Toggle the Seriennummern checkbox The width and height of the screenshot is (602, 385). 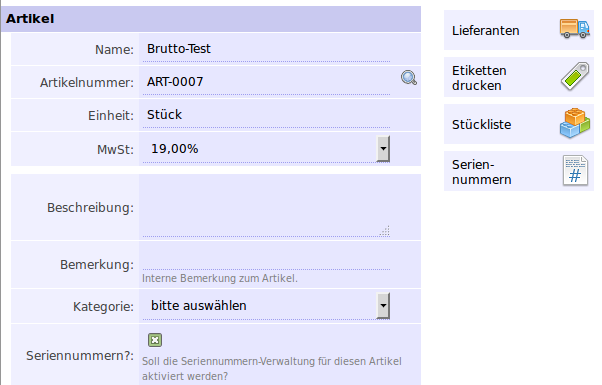coord(155,340)
